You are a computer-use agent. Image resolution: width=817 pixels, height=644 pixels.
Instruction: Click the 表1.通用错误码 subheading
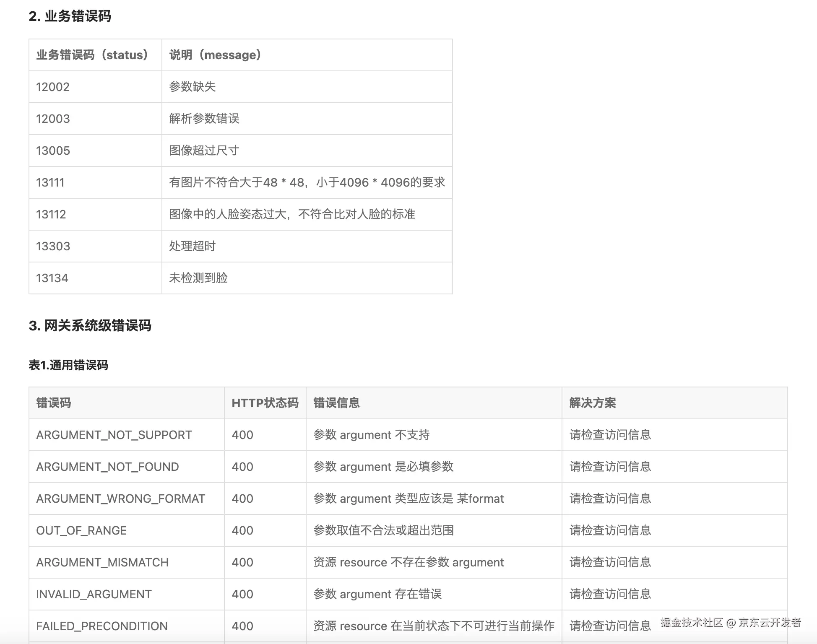tap(68, 365)
